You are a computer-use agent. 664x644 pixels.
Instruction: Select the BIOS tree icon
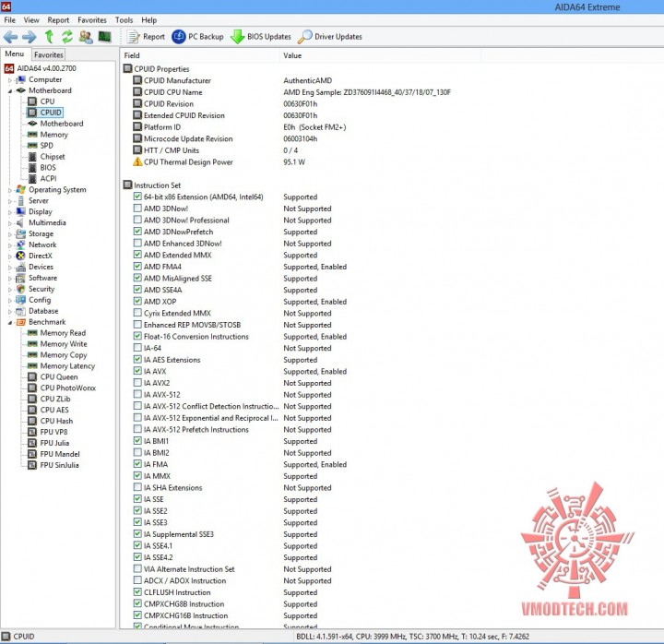coord(32,167)
